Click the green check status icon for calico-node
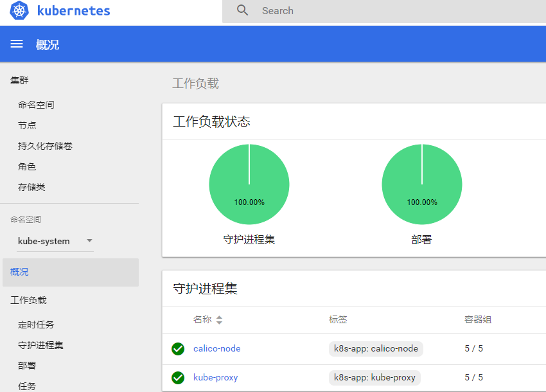 (178, 349)
